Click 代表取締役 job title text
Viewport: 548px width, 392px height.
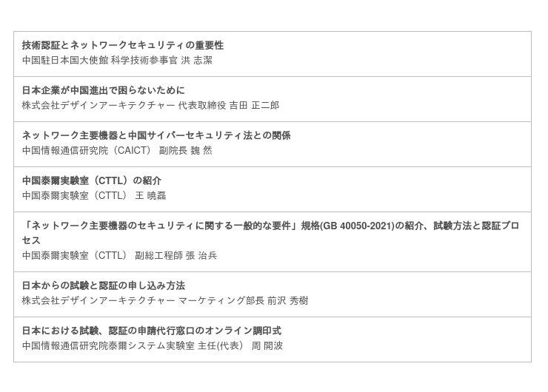[x=201, y=106]
